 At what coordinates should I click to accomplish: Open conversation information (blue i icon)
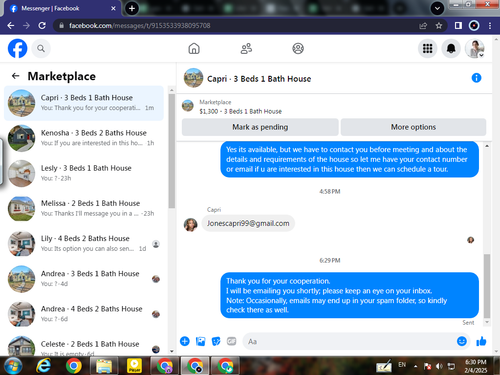[x=476, y=78]
